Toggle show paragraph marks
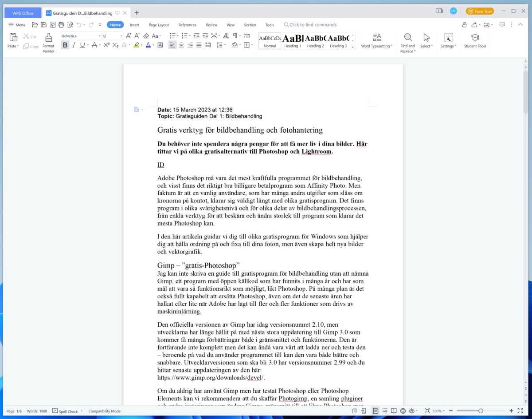 (x=235, y=36)
